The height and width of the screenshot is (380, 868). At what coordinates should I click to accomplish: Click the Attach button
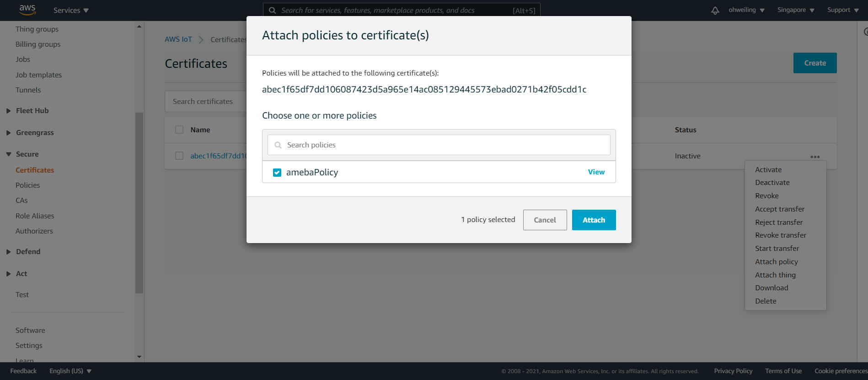point(594,220)
